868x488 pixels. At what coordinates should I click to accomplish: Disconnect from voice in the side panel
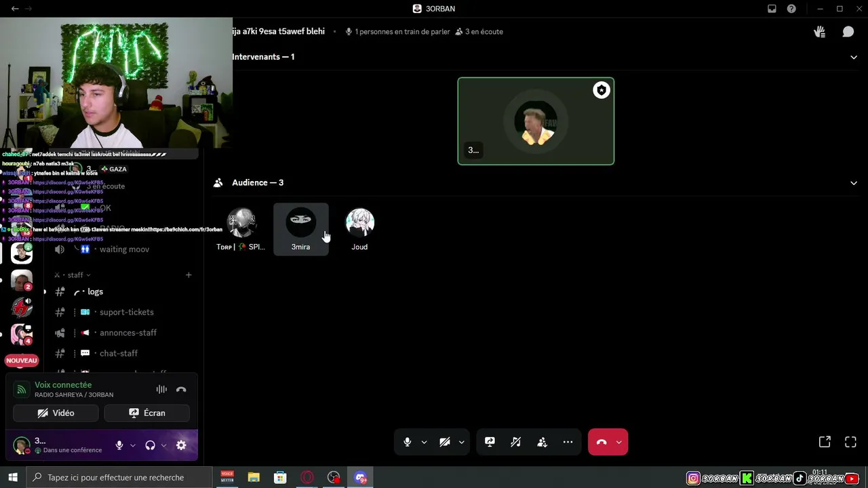(x=181, y=390)
